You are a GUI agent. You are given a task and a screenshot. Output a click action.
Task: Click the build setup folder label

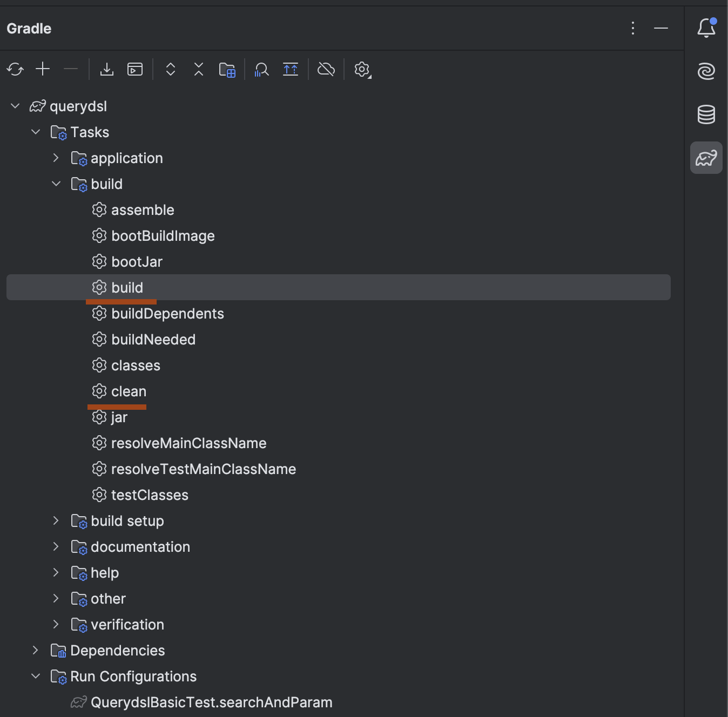(127, 520)
